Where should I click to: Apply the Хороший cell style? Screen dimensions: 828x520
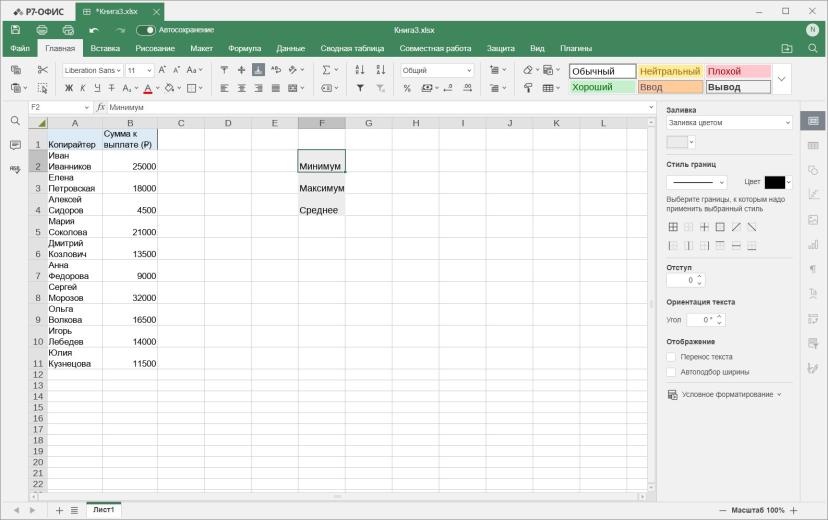602,87
